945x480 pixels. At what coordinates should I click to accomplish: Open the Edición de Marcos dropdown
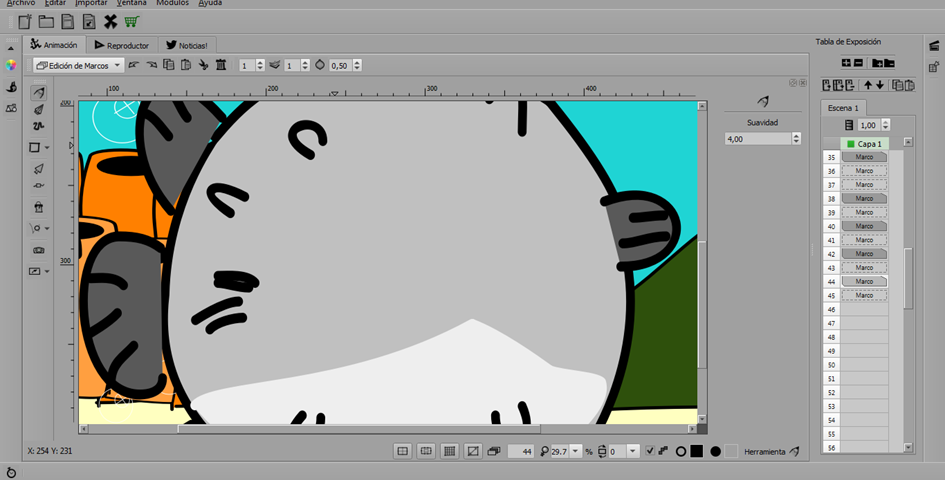(78, 65)
